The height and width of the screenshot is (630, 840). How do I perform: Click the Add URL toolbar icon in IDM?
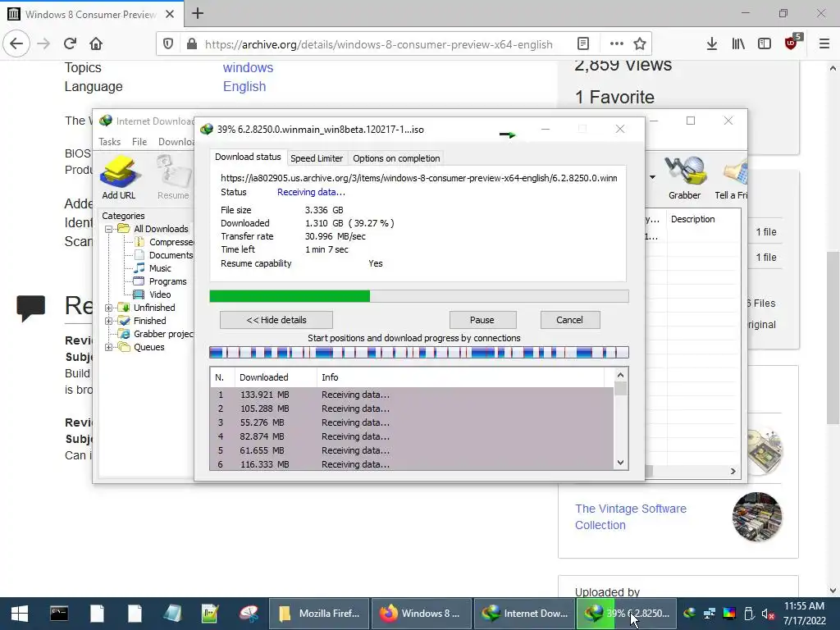pyautogui.click(x=119, y=177)
